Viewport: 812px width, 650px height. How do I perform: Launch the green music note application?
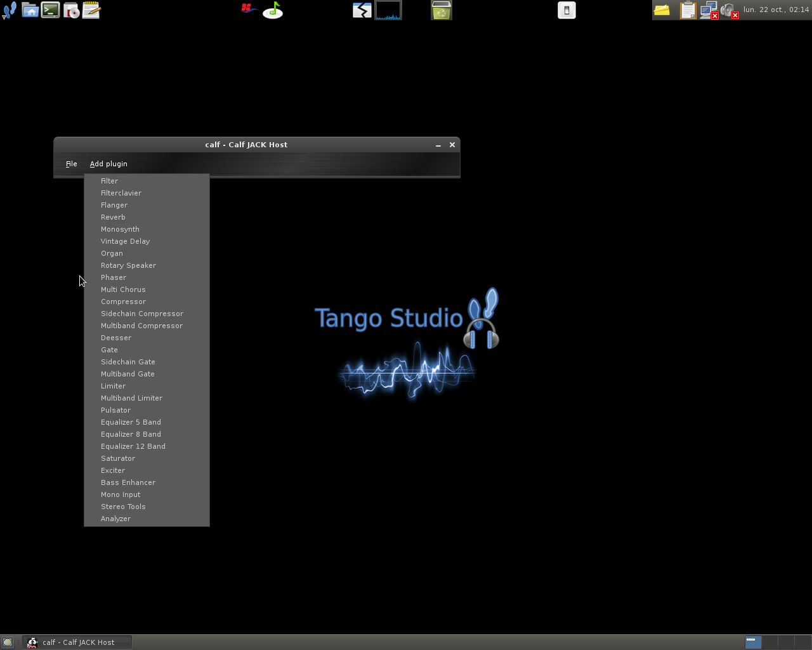[273, 10]
